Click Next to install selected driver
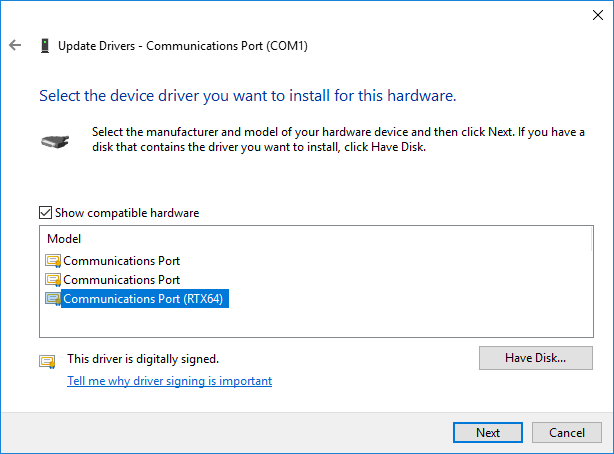614x454 pixels. click(488, 432)
